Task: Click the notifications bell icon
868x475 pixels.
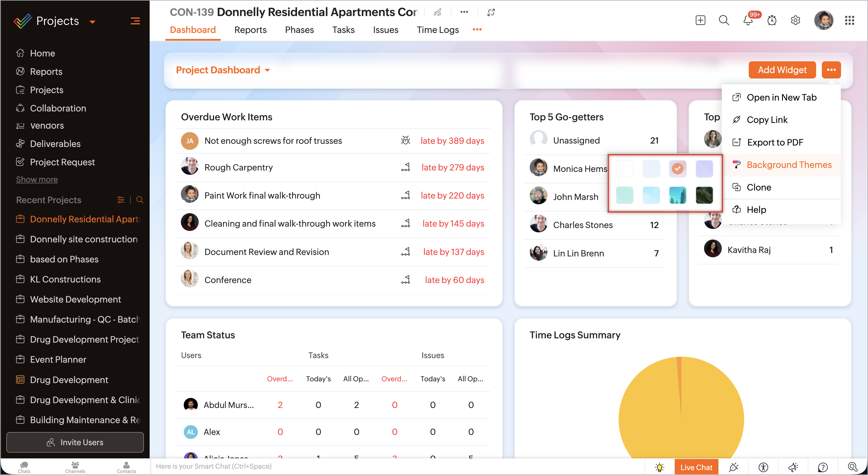Action: pyautogui.click(x=748, y=21)
